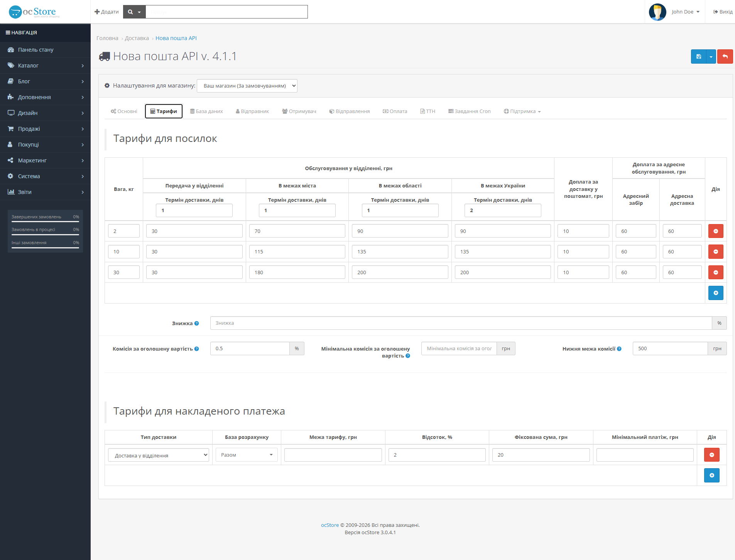Image resolution: width=735 pixels, height=560 pixels.
Task: Open Панель стану dashboard item
Action: click(45, 50)
